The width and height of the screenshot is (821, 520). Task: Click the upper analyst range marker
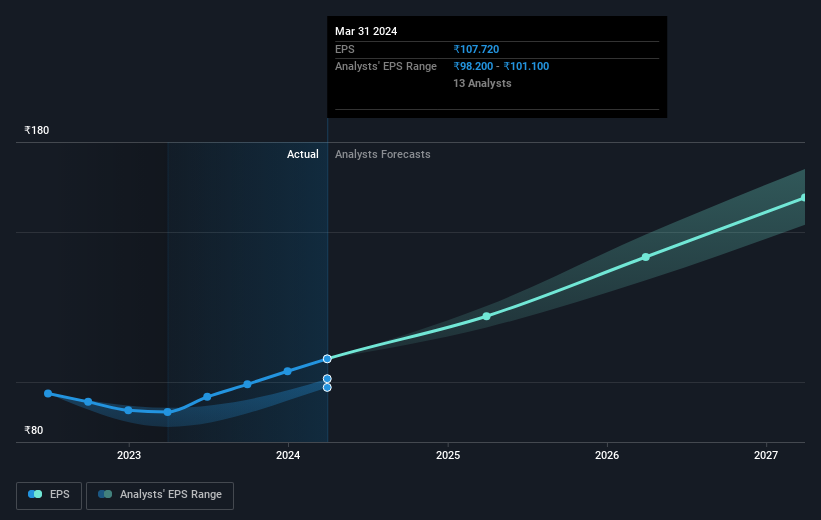click(x=327, y=379)
